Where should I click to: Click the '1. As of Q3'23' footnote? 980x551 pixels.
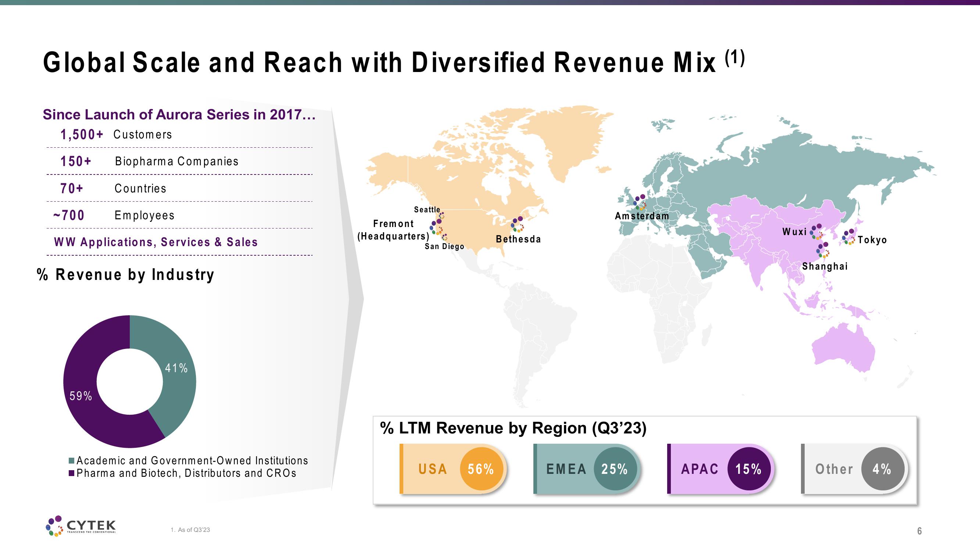[x=190, y=530]
